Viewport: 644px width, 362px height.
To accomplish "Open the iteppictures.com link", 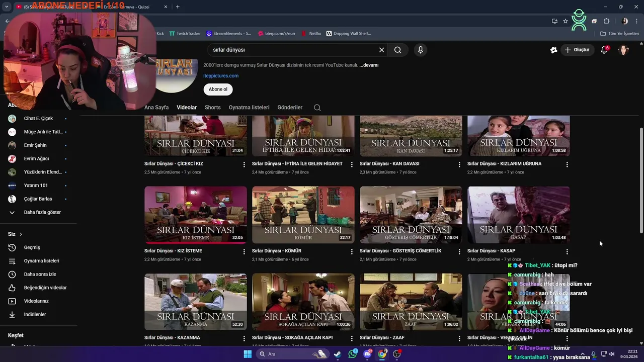I will [221, 76].
